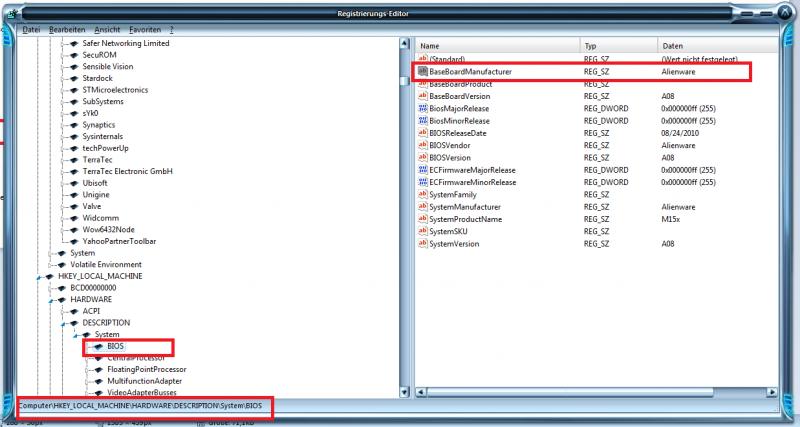
Task: Open the Bearbeiten menu
Action: click(x=67, y=30)
